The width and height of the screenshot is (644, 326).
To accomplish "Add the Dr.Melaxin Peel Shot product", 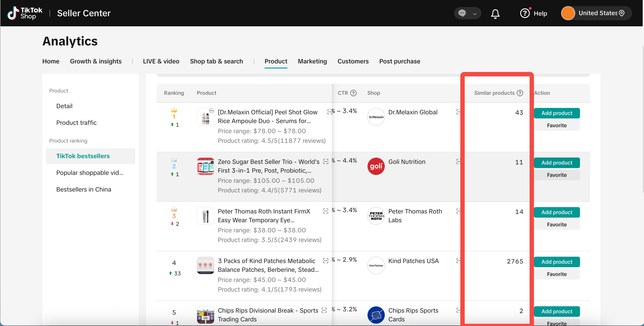I will 557,113.
